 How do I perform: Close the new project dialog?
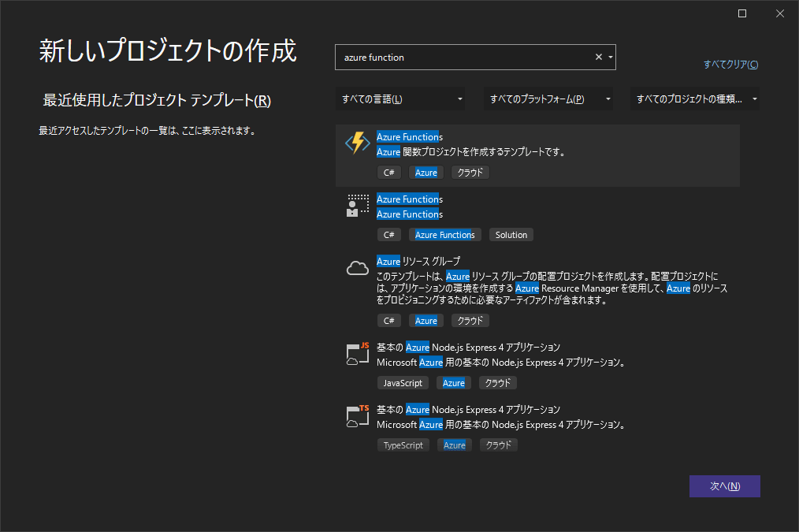780,13
